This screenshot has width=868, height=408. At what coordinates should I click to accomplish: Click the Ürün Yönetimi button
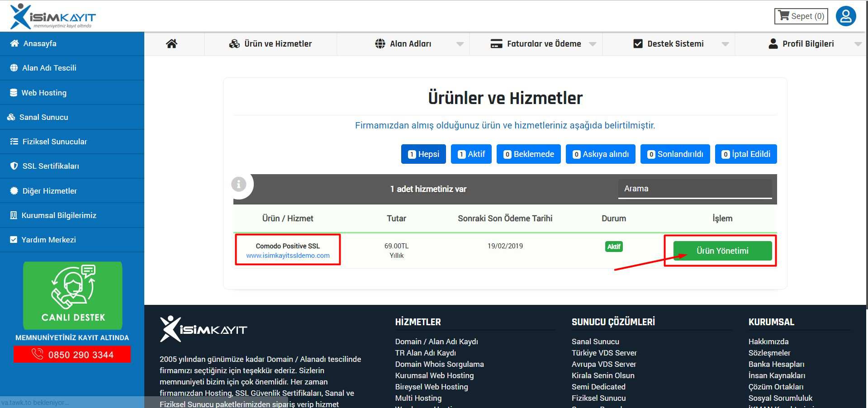click(x=722, y=251)
